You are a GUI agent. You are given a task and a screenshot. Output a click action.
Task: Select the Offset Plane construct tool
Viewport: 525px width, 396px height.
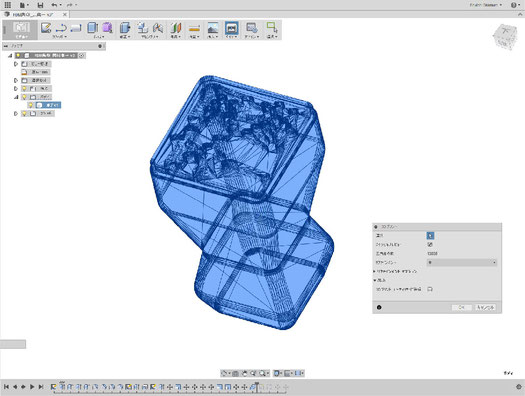[175, 27]
